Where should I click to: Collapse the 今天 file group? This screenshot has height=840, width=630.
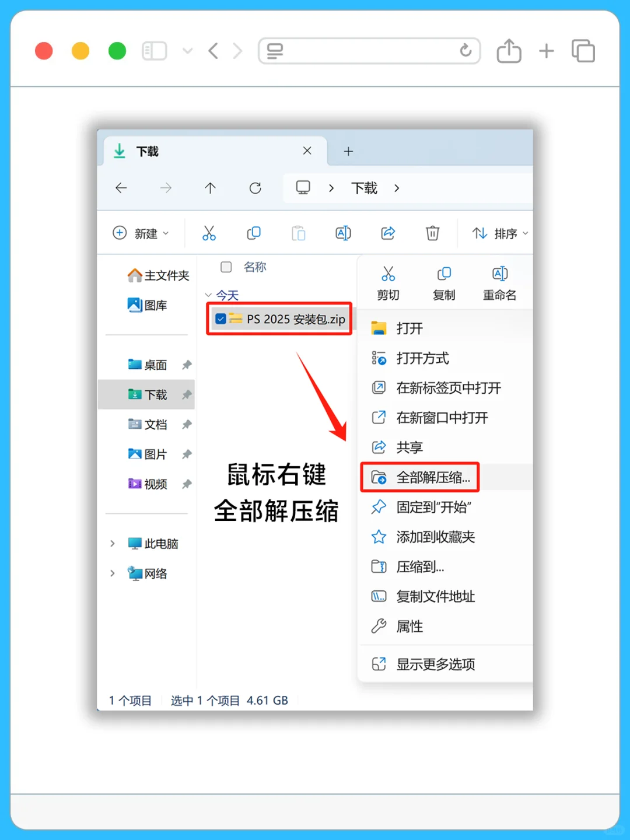coord(208,295)
